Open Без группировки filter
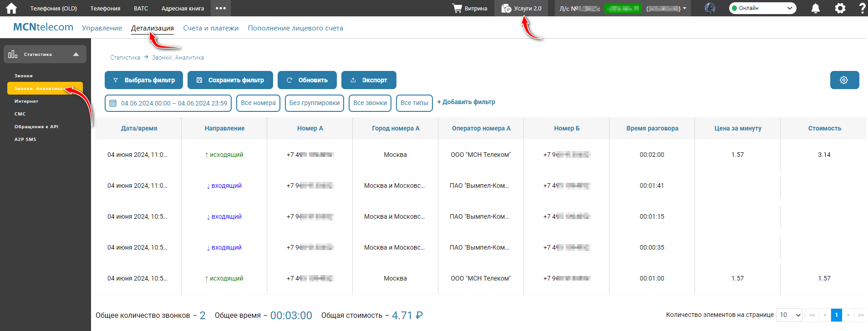The width and height of the screenshot is (868, 331). tap(315, 103)
